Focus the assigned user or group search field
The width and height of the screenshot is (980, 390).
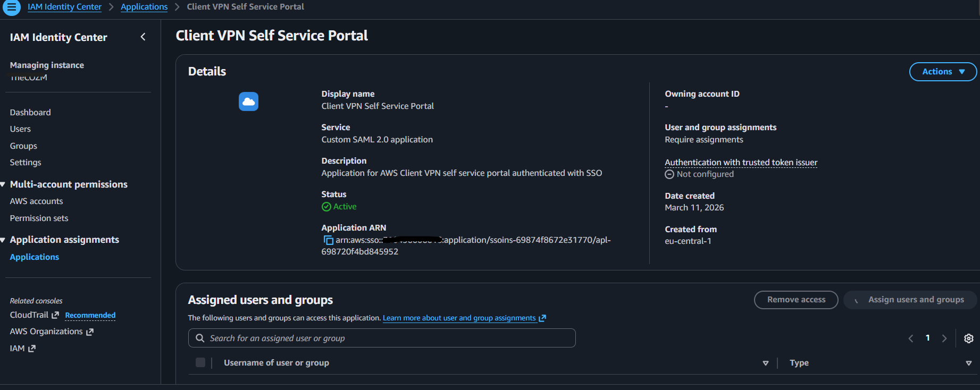click(x=382, y=338)
